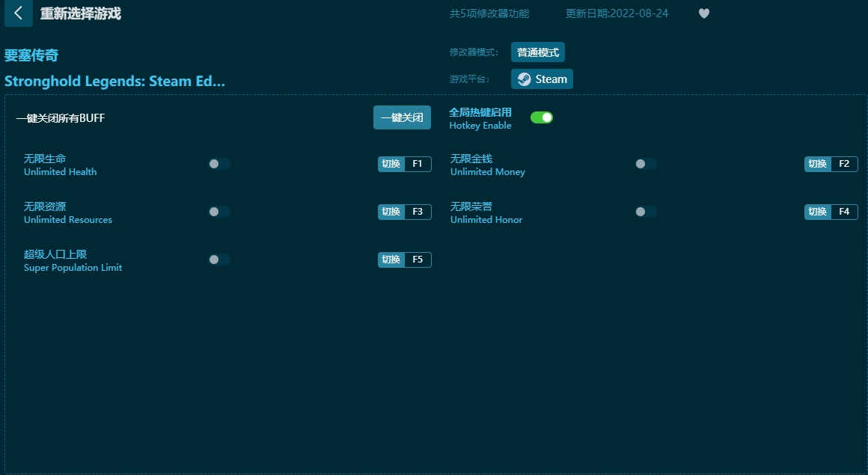The height and width of the screenshot is (475, 868).
Task: Click the 要塞传奇 game name
Action: 31,55
